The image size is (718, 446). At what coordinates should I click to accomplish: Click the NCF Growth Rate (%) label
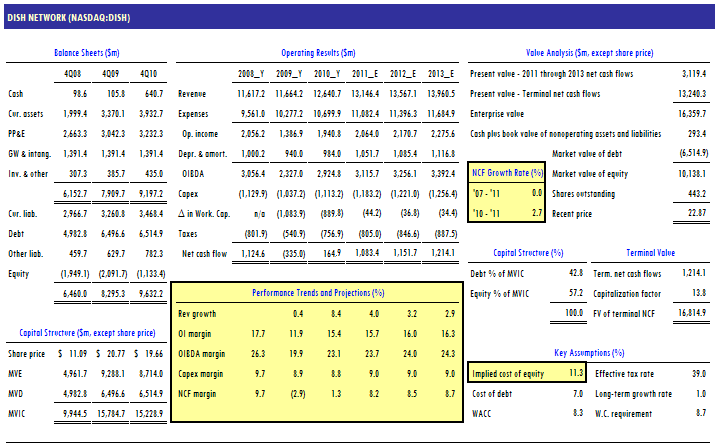point(506,173)
